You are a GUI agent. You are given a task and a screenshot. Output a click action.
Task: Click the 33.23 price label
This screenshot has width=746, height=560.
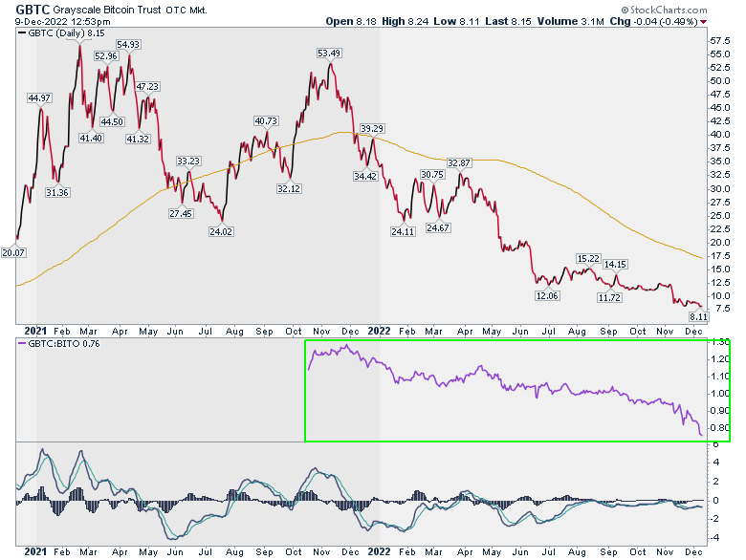pos(188,162)
